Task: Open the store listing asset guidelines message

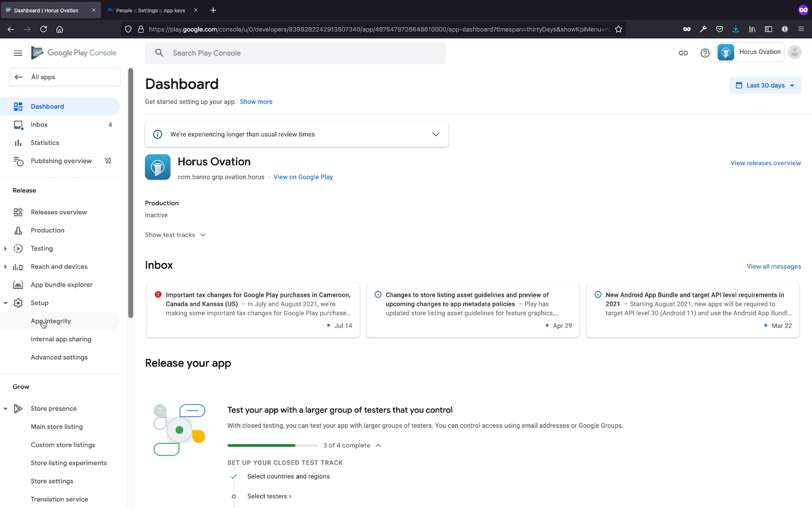Action: point(473,310)
